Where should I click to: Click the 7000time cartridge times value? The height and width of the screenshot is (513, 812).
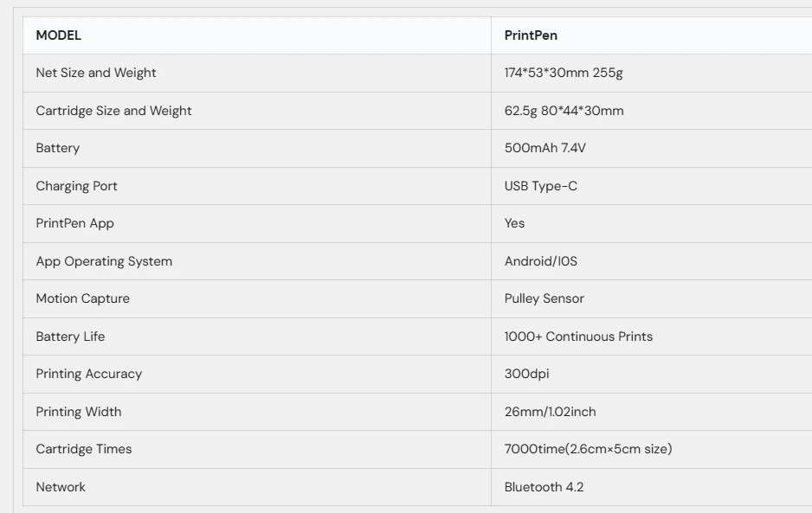point(589,449)
